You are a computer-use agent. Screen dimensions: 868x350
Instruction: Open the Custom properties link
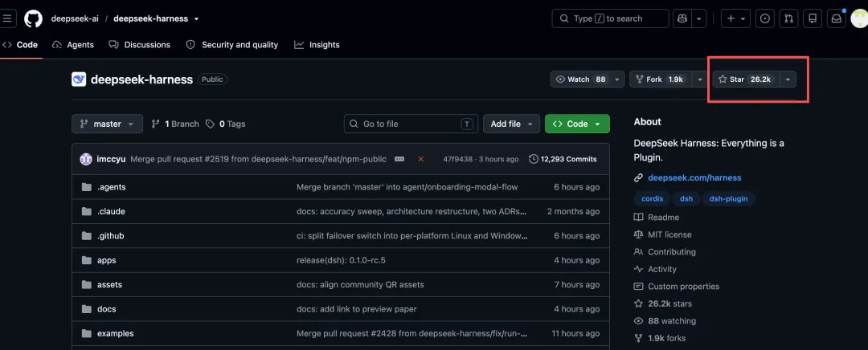click(677, 287)
